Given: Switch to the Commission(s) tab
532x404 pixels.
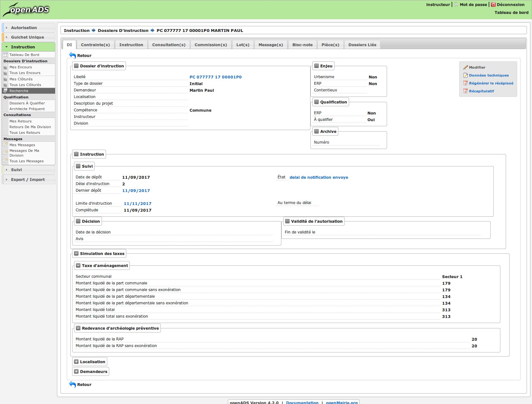Looking at the screenshot, I should coord(211,45).
